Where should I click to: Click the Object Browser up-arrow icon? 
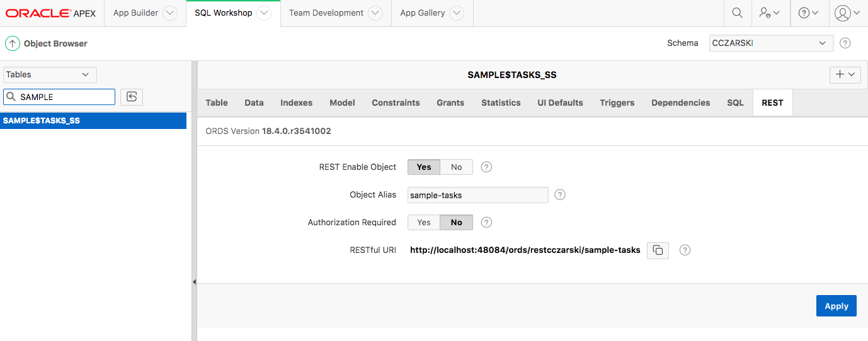(13, 43)
